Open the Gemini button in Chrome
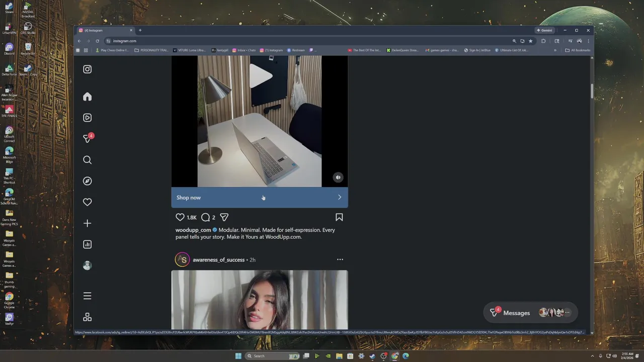The height and width of the screenshot is (362, 644). pyautogui.click(x=544, y=30)
